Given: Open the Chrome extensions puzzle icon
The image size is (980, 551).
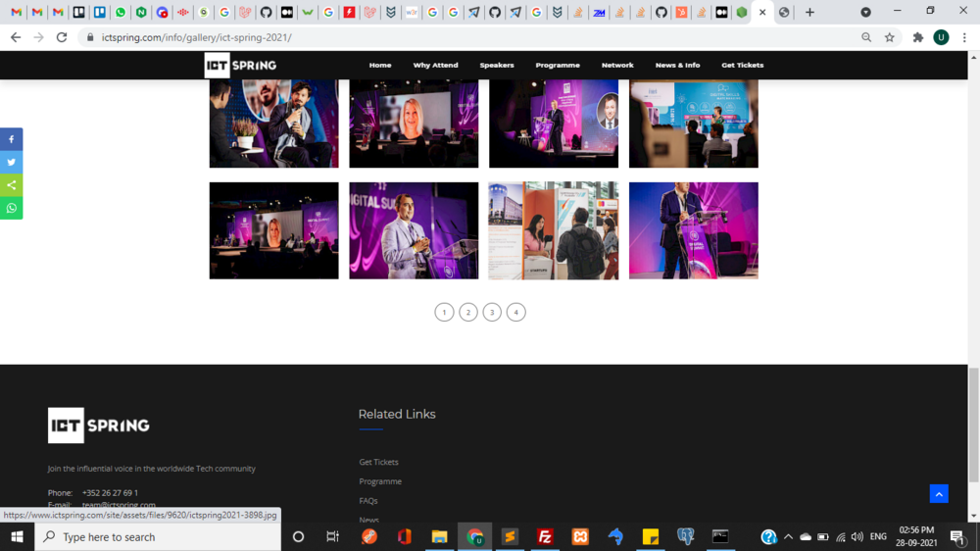Looking at the screenshot, I should (917, 37).
